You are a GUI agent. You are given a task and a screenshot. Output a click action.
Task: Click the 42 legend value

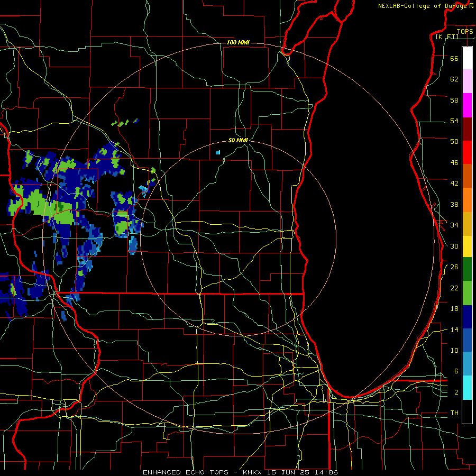click(454, 184)
